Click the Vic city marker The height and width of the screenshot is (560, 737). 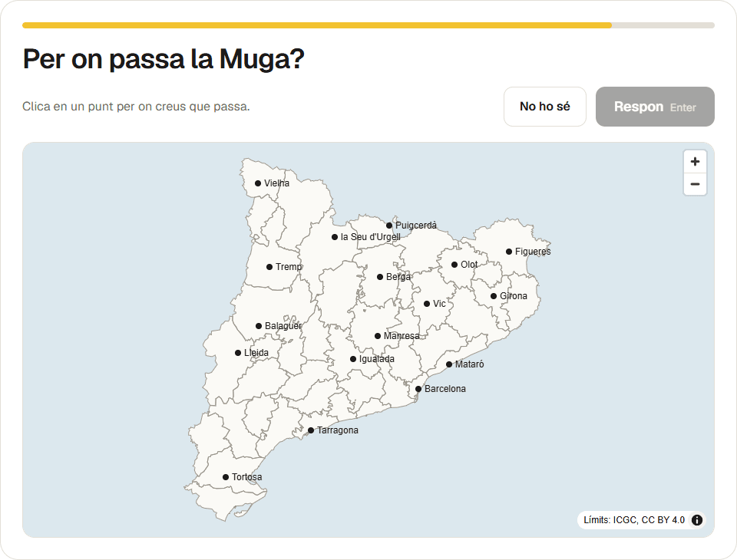click(427, 304)
